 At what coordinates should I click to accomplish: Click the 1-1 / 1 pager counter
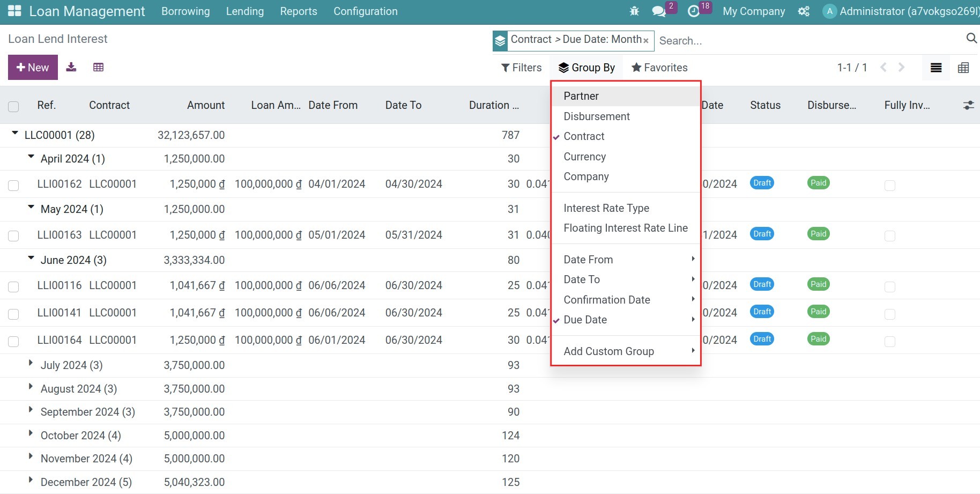852,68
